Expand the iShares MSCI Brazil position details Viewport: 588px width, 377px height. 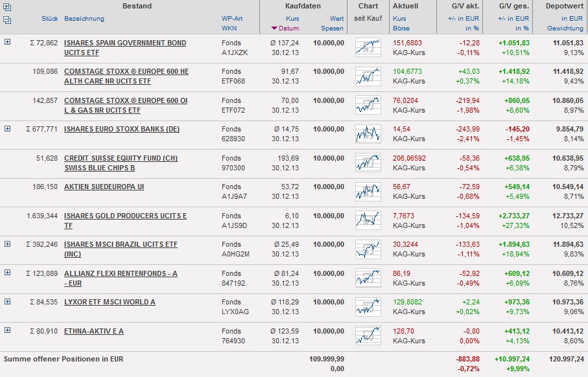8,244
